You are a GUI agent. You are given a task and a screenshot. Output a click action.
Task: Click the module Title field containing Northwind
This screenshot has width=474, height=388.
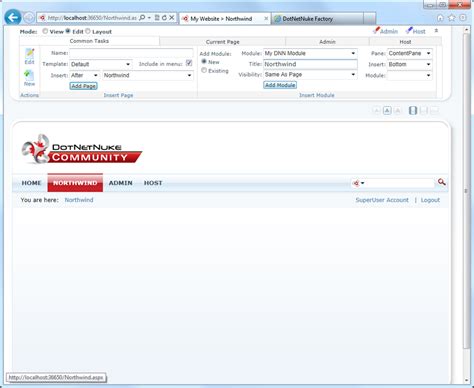[310, 64]
